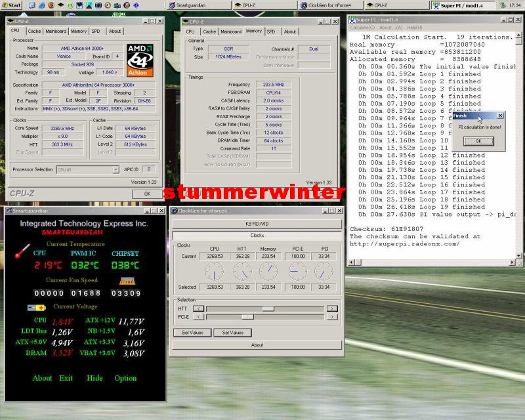
Task: Select the HTT value 363.3 MHz
Action: (62, 144)
